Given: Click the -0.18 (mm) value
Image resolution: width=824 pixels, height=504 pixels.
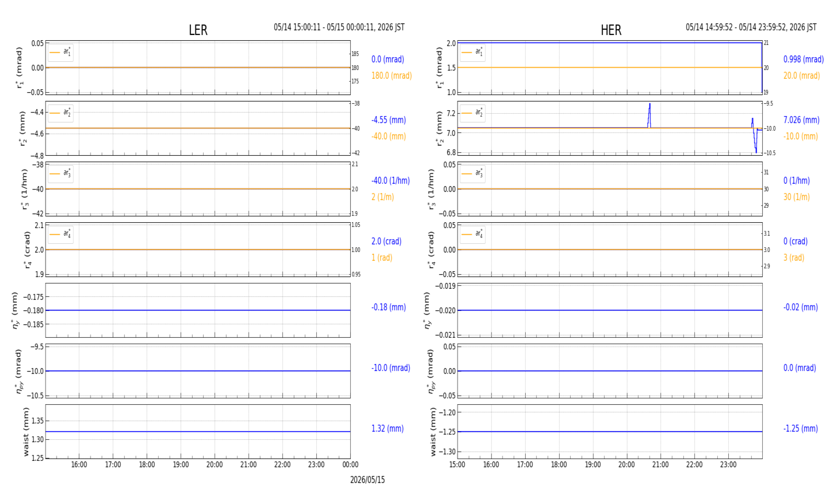Looking at the screenshot, I should pos(389,307).
